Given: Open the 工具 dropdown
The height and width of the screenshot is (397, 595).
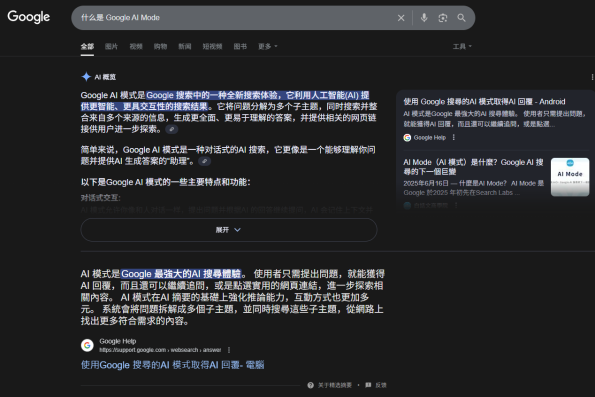Looking at the screenshot, I should point(462,46).
